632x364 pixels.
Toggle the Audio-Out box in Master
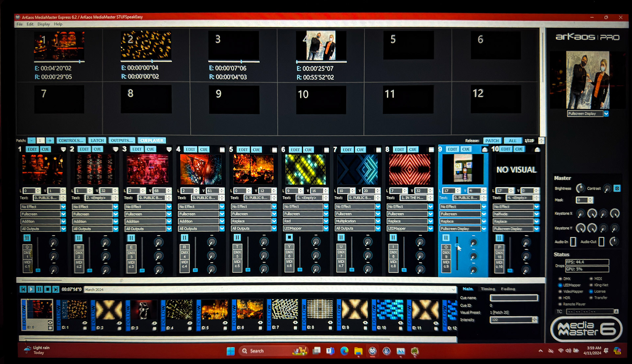pyautogui.click(x=601, y=242)
